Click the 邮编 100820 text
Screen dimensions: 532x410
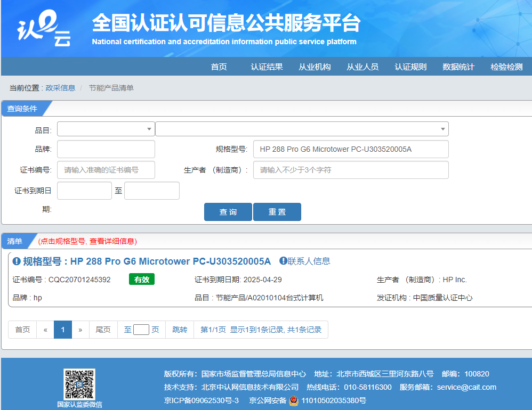(x=465, y=374)
